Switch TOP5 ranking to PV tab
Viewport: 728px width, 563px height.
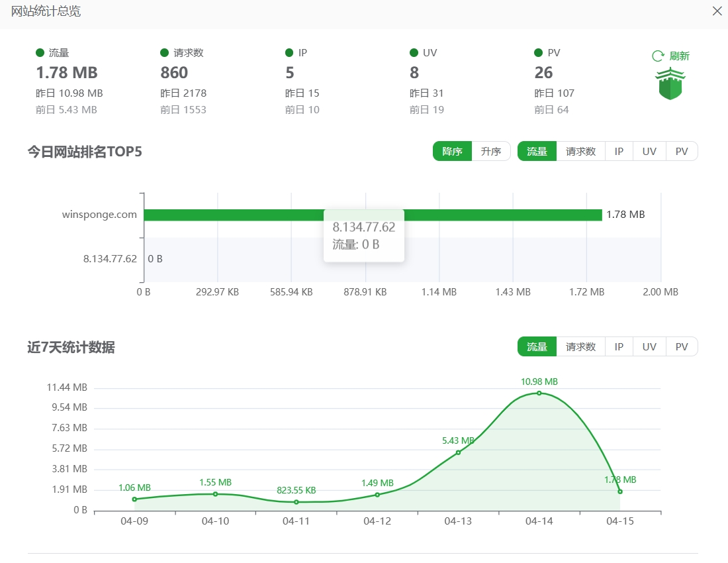[682, 151]
